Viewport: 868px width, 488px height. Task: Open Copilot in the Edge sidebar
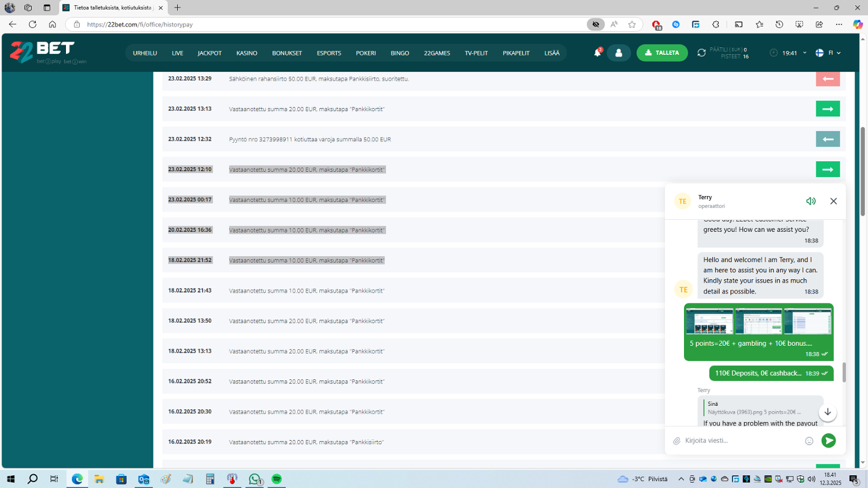(858, 24)
